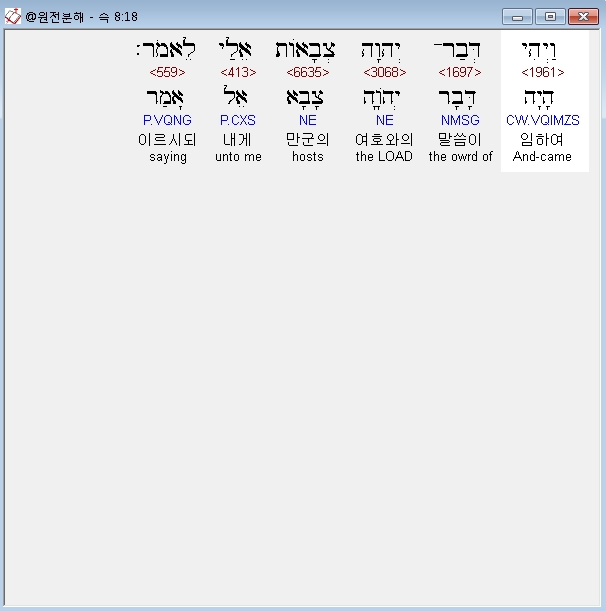Maximize the 원전분해 window

click(550, 17)
